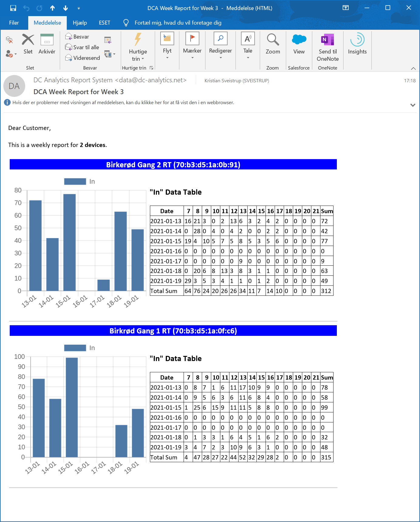Expand the message header chevron
The height and width of the screenshot is (522, 420).
[412, 105]
